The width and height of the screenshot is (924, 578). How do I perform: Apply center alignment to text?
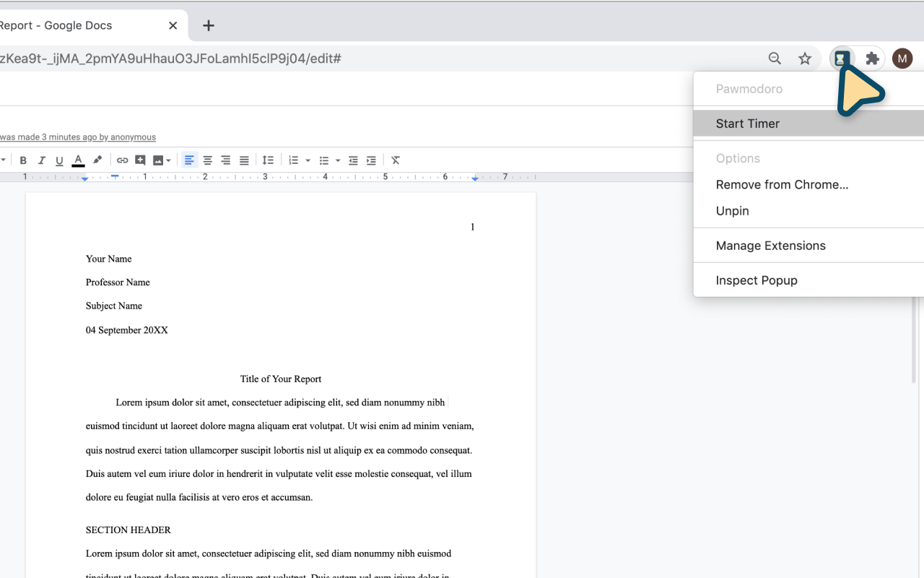(207, 160)
